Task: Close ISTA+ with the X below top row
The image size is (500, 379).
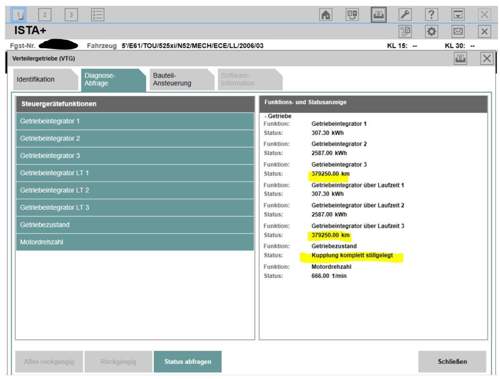Action: click(484, 31)
